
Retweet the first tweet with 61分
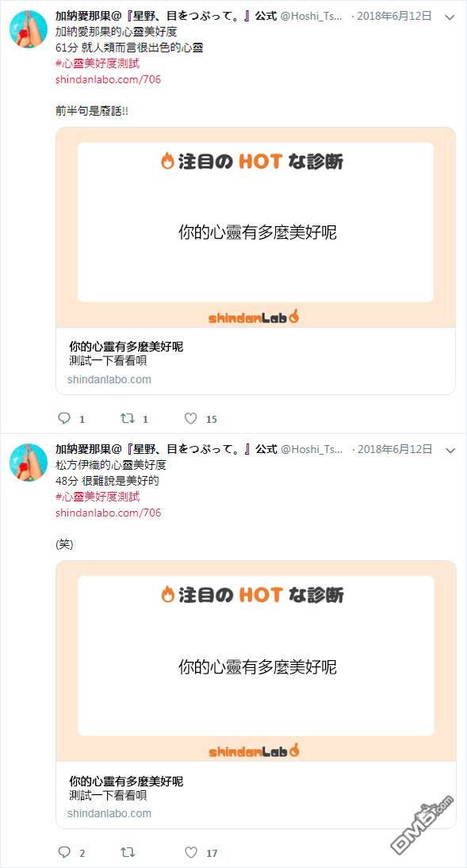128,418
